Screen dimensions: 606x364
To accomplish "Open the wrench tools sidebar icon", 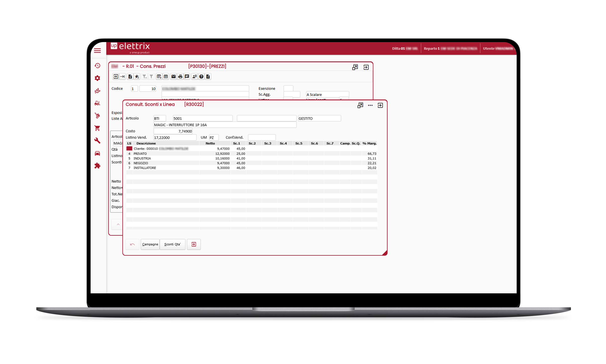I will pyautogui.click(x=97, y=141).
